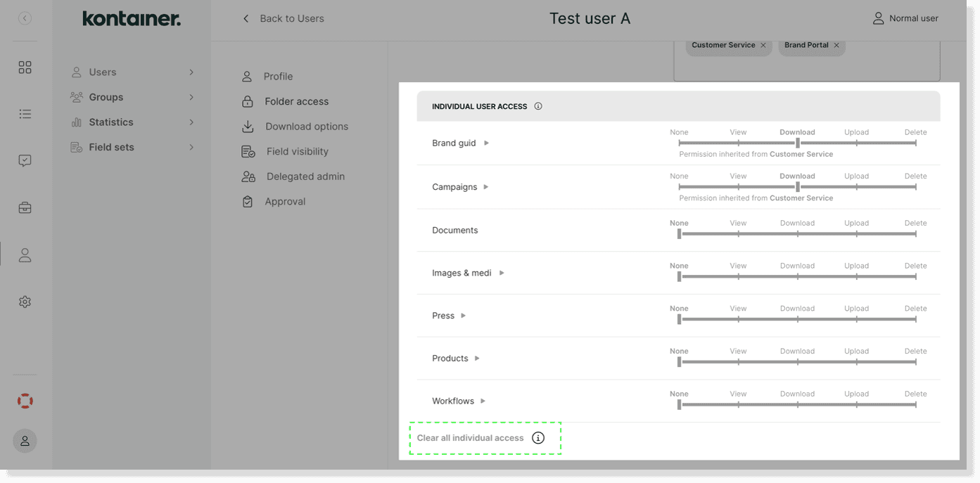The image size is (980, 483).
Task: Go Back to Users
Action: (283, 18)
